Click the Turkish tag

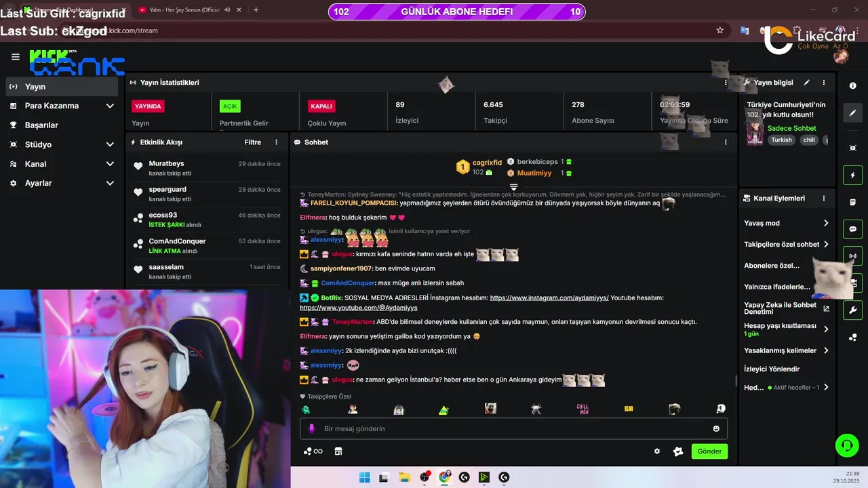pos(781,140)
